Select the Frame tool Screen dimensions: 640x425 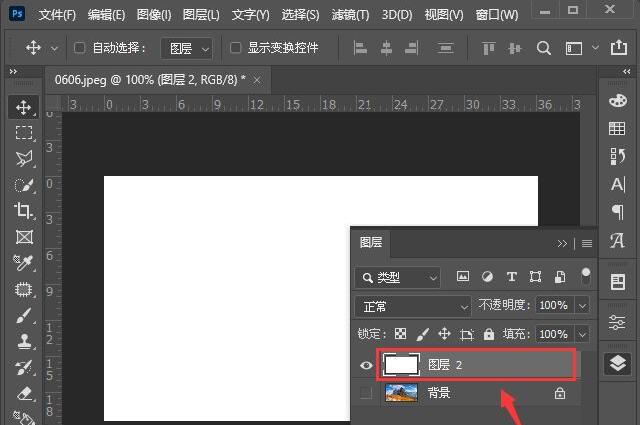pyautogui.click(x=24, y=237)
